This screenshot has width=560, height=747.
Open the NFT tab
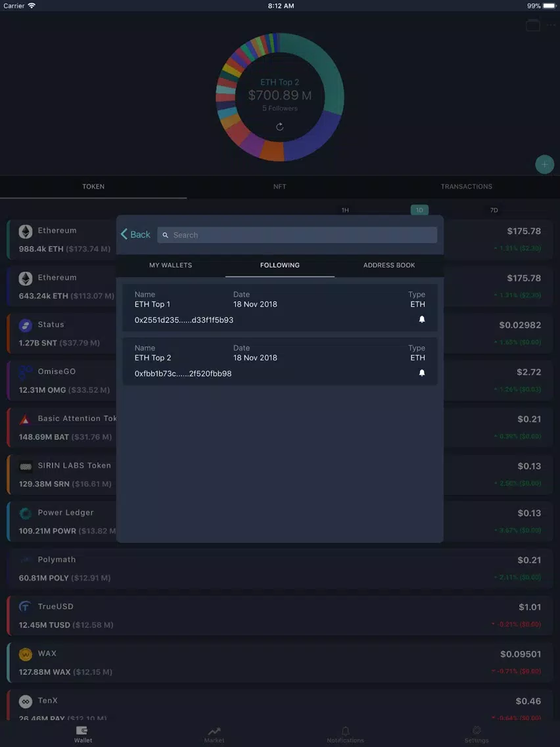(280, 186)
